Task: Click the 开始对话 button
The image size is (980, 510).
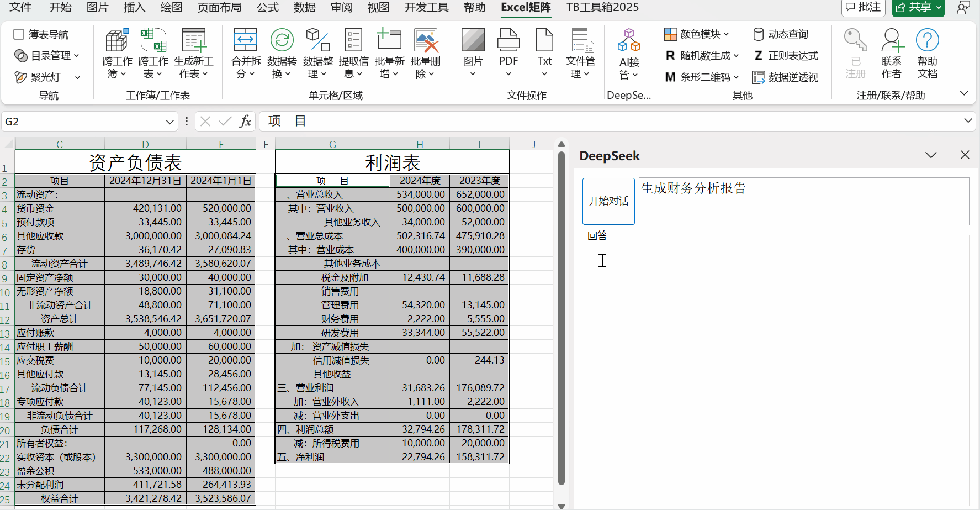Action: (x=608, y=201)
